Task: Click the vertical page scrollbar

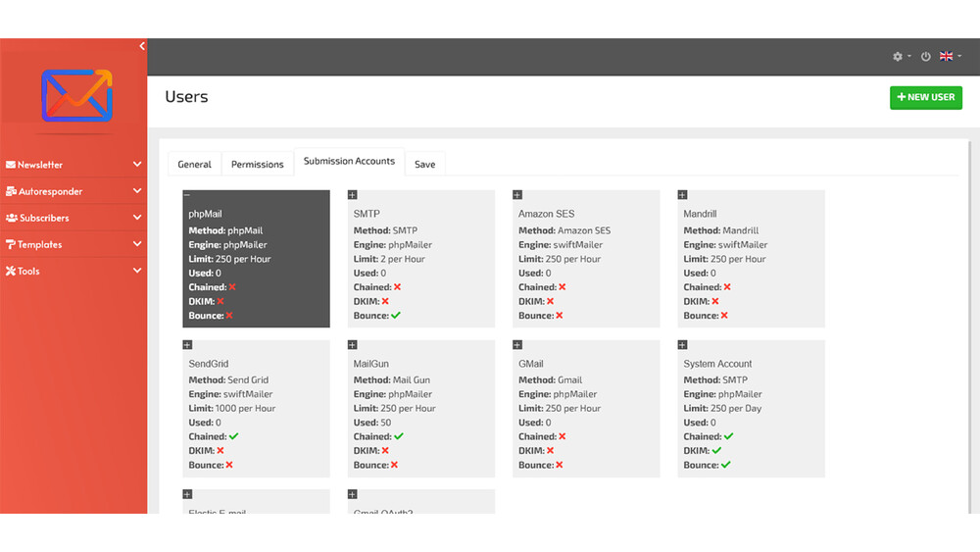Action: click(x=970, y=326)
